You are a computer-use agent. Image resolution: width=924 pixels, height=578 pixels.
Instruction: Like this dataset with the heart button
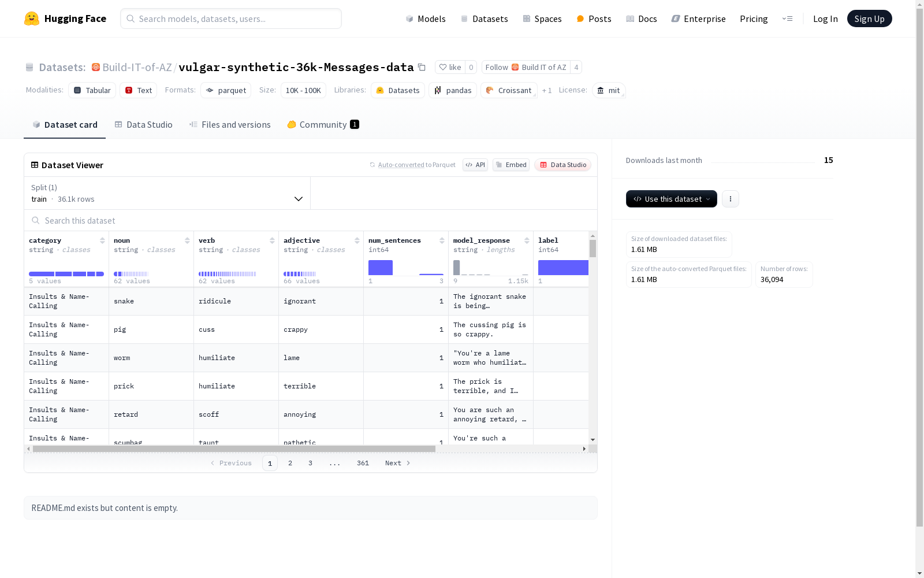(x=450, y=67)
